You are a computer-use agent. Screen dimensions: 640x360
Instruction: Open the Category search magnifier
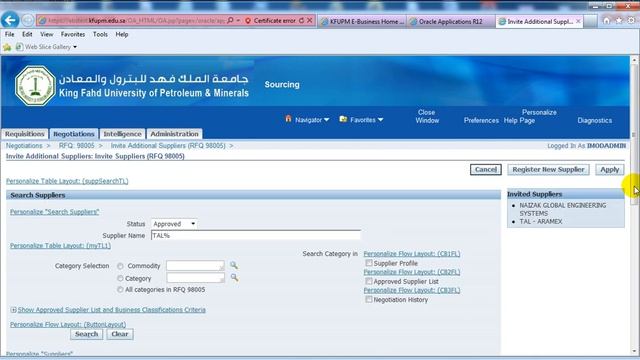234,278
